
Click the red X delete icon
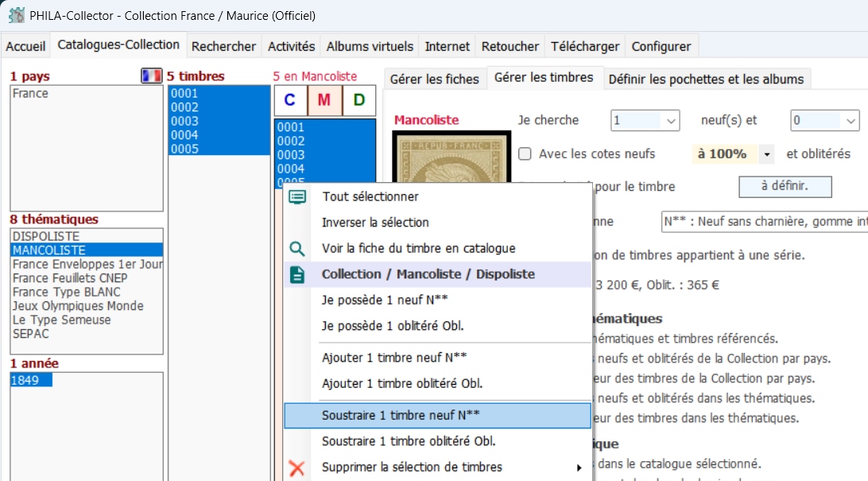click(297, 468)
